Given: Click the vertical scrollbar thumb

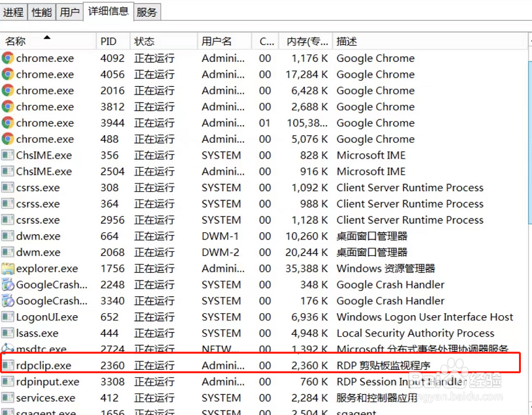Looking at the screenshot, I should 530,142.
